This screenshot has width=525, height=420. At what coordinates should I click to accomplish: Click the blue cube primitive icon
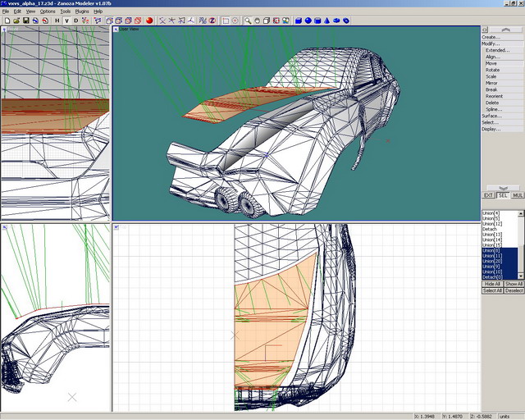click(x=299, y=21)
